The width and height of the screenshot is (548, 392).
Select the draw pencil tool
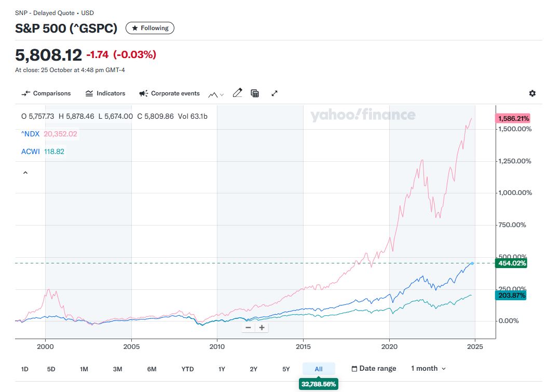(x=237, y=93)
